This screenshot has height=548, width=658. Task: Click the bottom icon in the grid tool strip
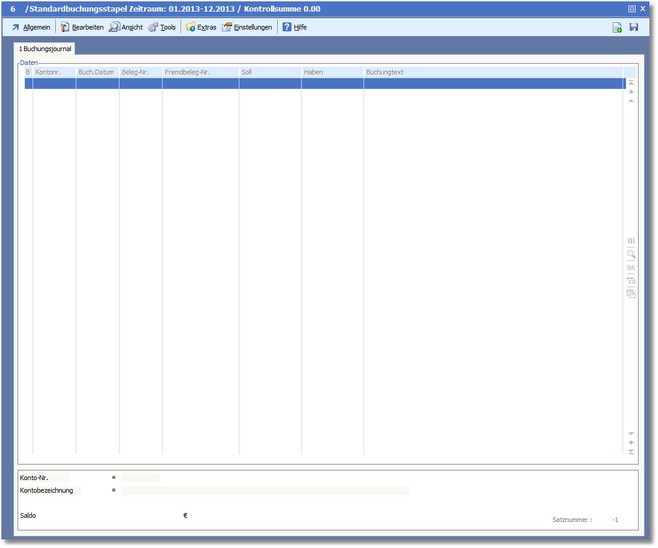click(x=631, y=293)
